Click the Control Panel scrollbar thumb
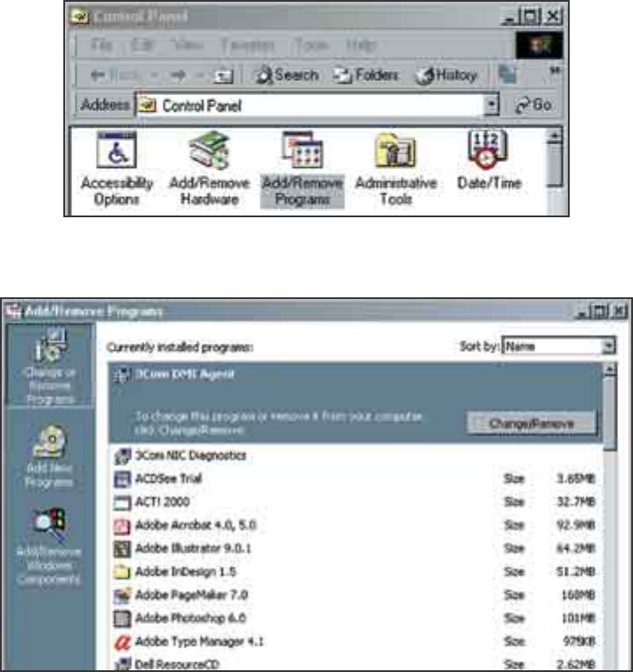 click(x=554, y=165)
